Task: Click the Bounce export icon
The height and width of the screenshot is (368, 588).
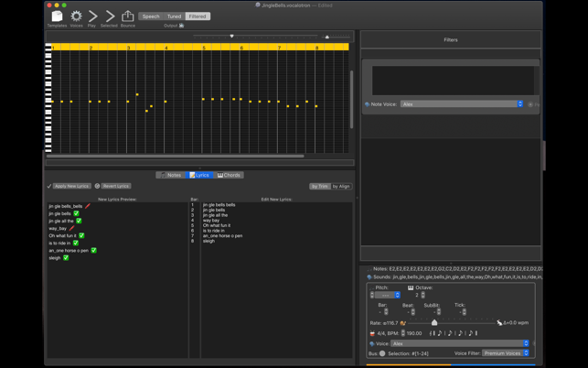Action: pyautogui.click(x=127, y=16)
